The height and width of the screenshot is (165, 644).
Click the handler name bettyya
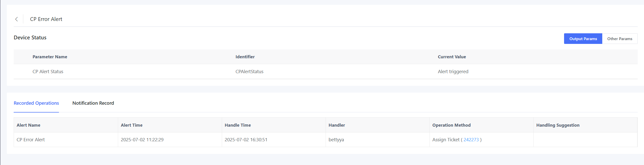(x=336, y=140)
